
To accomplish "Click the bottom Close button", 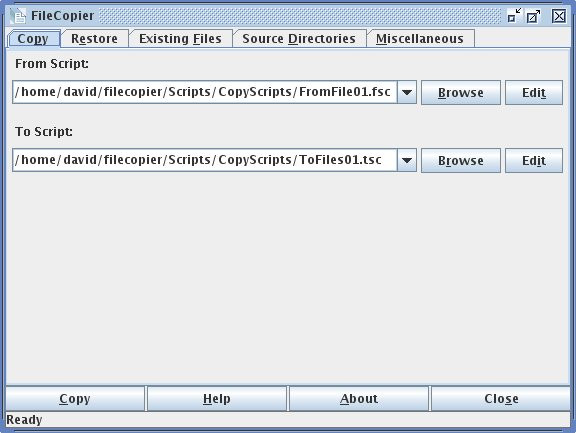I will coord(501,398).
